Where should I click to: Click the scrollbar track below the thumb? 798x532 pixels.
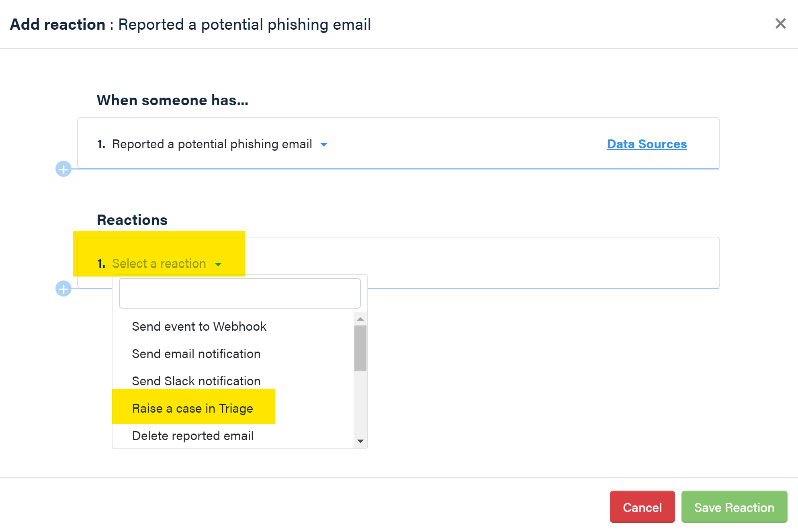360,403
